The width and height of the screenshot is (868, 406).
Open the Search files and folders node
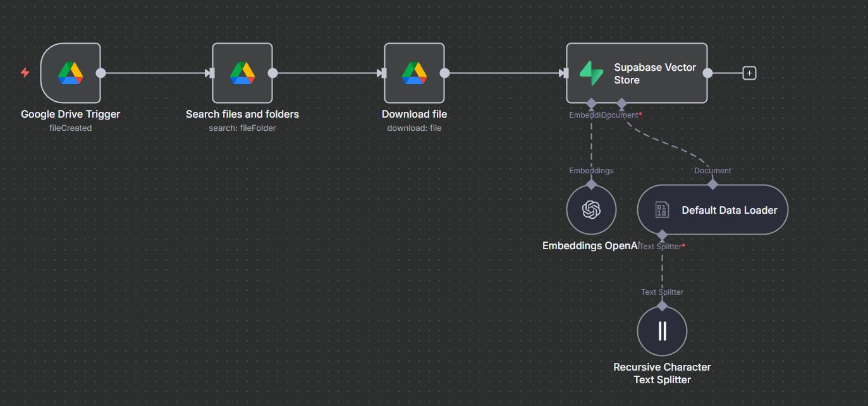point(242,73)
